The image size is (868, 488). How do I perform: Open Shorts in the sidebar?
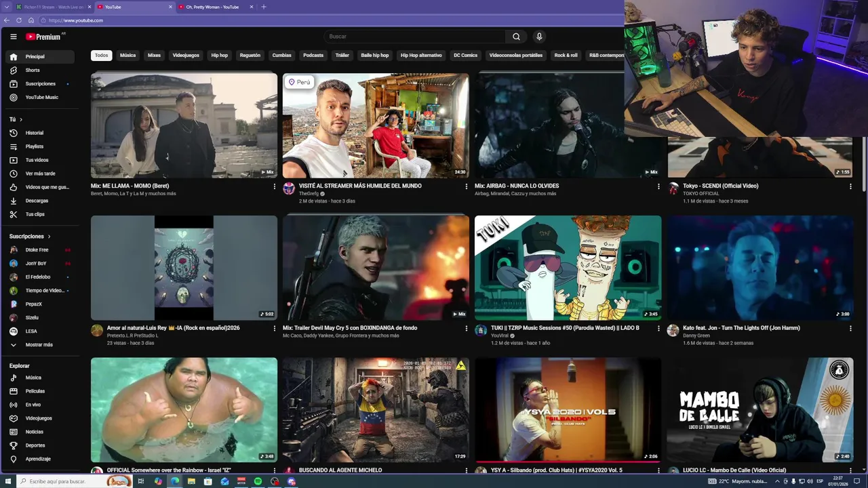[41, 70]
